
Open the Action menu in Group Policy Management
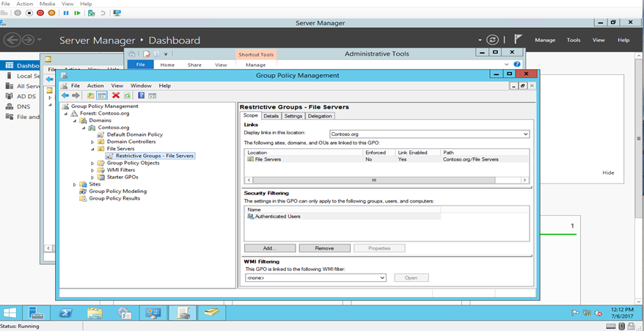click(x=95, y=86)
